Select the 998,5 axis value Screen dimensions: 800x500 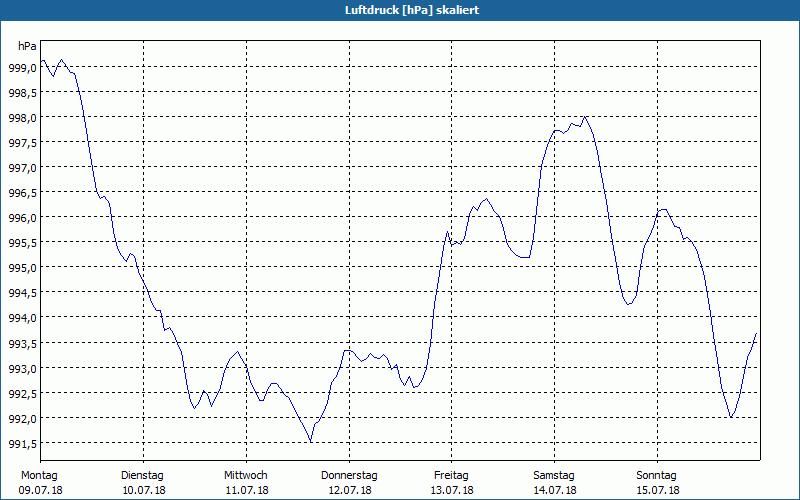click(22, 92)
